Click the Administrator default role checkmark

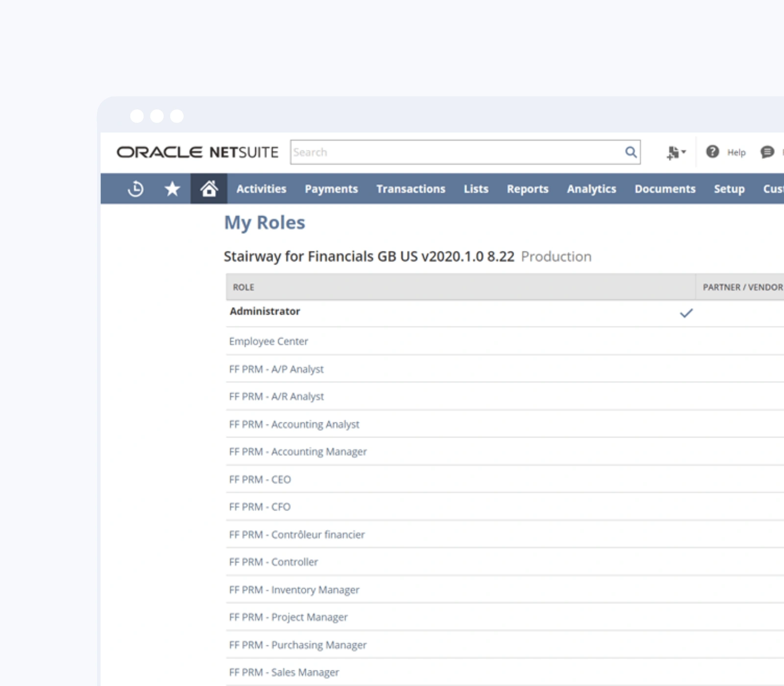[x=686, y=313]
